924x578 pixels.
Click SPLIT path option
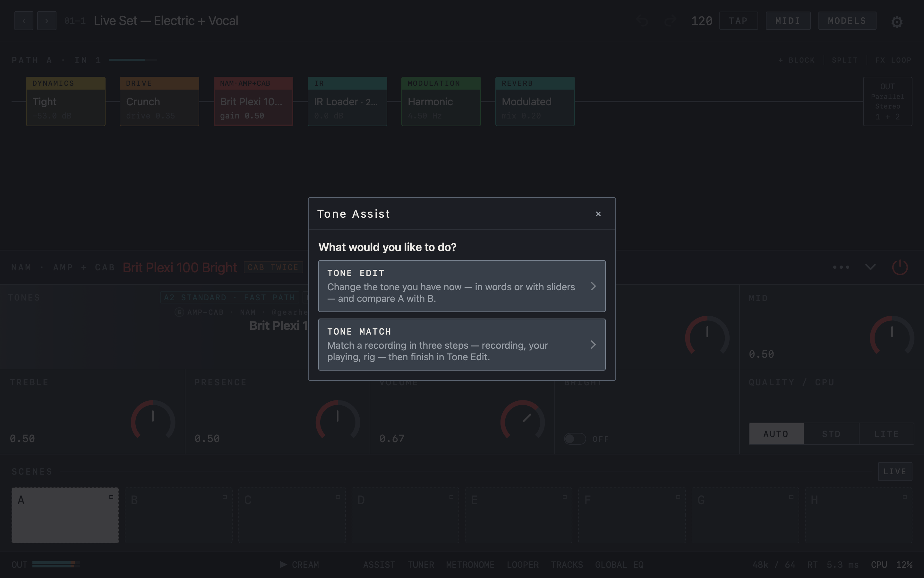pyautogui.click(x=844, y=60)
